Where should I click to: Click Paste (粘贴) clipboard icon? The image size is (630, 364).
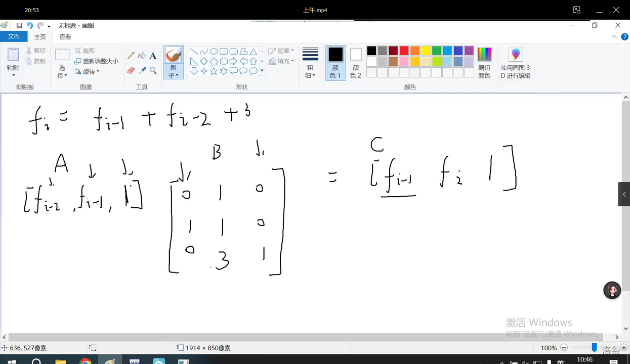tap(13, 55)
